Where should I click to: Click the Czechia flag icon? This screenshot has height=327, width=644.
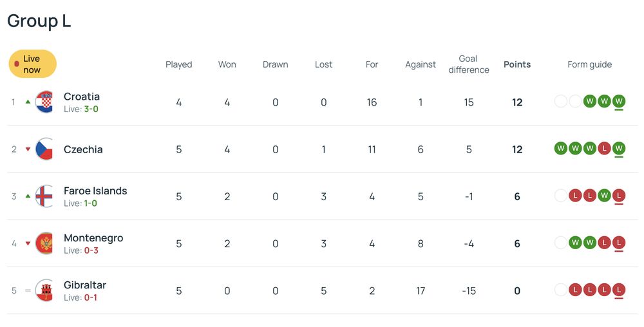(x=44, y=149)
